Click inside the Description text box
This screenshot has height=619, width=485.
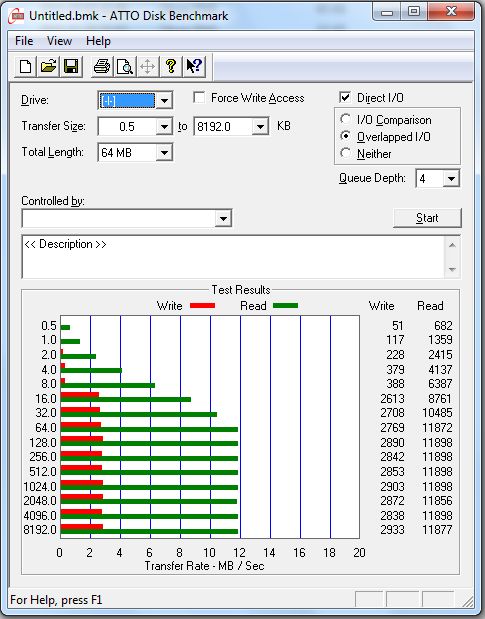click(x=234, y=257)
